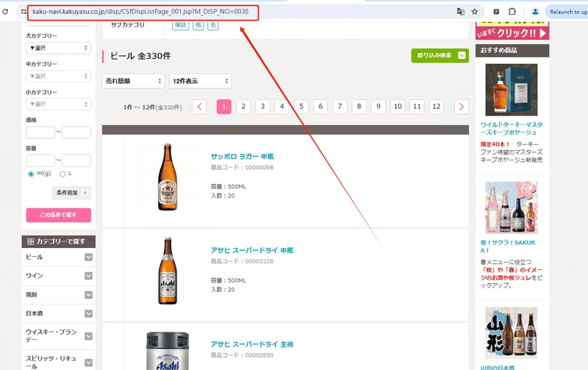588x370 pixels.
Task: Select page 9 in pagination
Action: pyautogui.click(x=379, y=107)
